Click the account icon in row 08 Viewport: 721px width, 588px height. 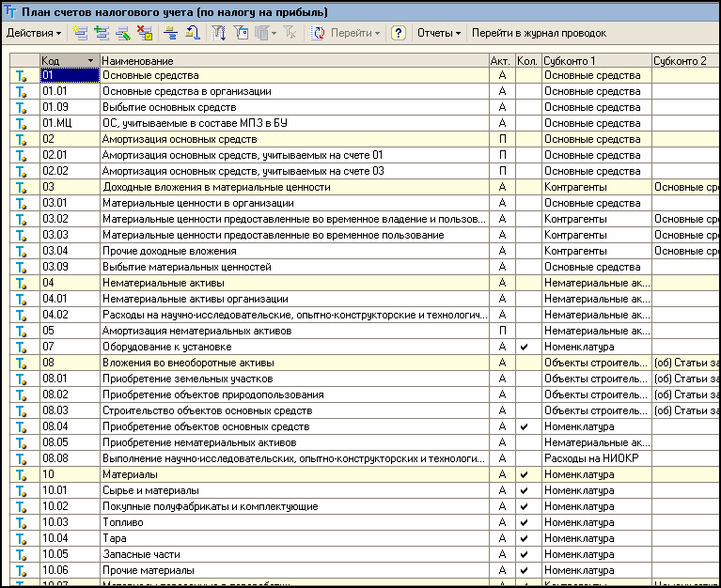[22, 363]
